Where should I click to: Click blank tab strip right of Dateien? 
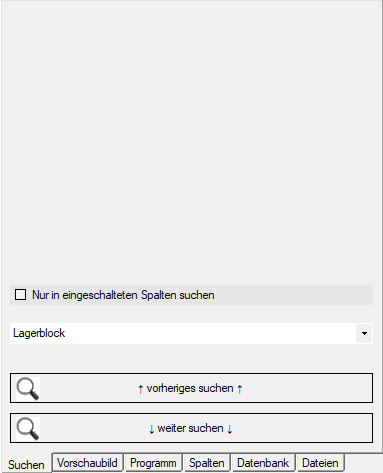pyautogui.click(x=364, y=463)
